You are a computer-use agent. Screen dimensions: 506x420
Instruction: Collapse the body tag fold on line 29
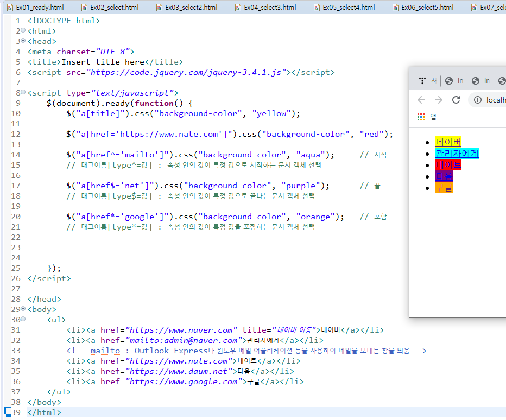click(23, 309)
